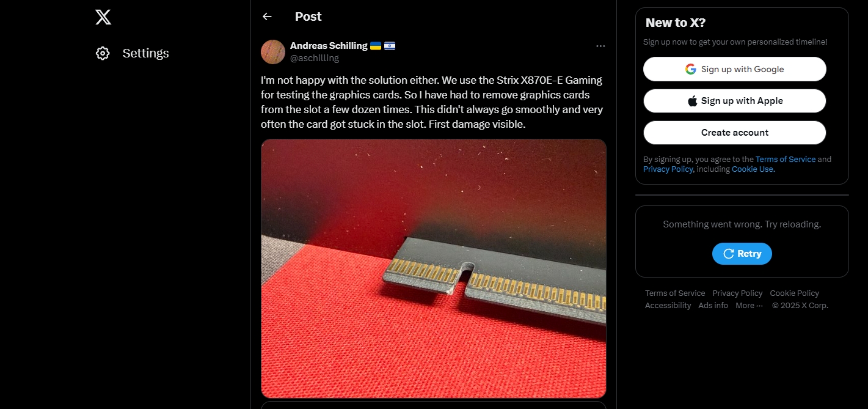Open the @aschilling handle link
The width and height of the screenshot is (868, 409).
point(315,58)
